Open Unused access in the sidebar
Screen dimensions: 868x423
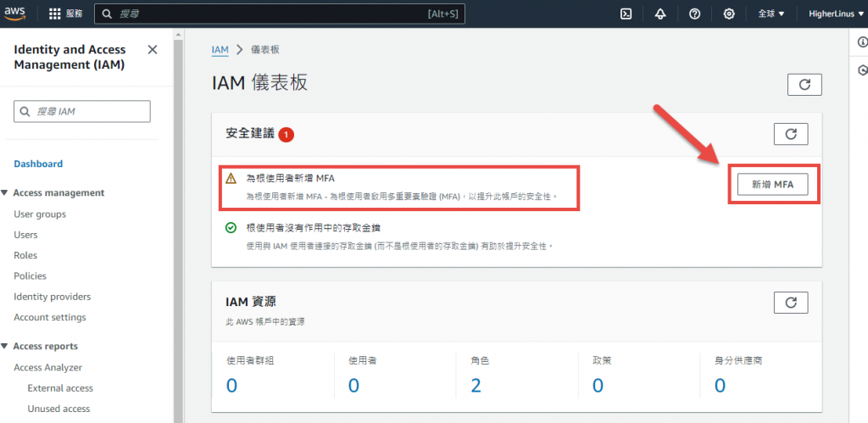click(58, 409)
